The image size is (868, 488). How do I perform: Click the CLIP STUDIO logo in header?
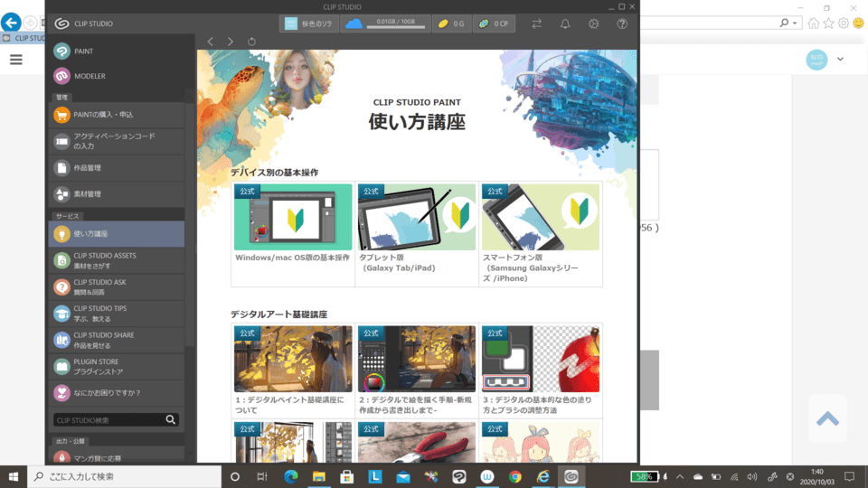pyautogui.click(x=83, y=23)
